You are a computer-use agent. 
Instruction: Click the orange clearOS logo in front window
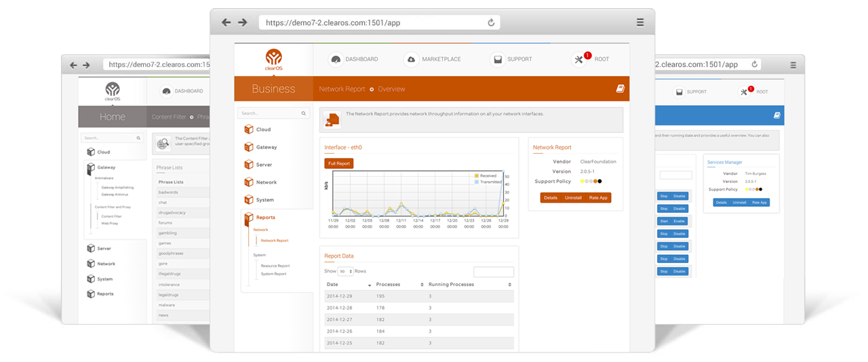click(273, 60)
